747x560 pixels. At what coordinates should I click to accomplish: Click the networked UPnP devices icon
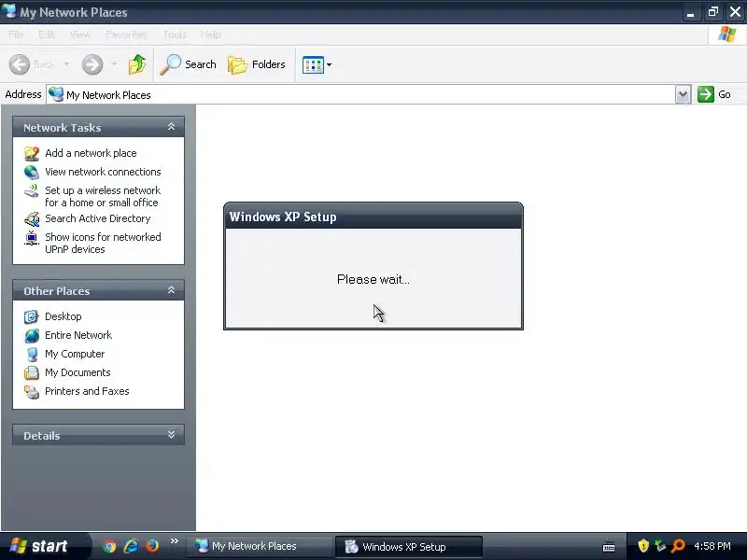pyautogui.click(x=32, y=238)
